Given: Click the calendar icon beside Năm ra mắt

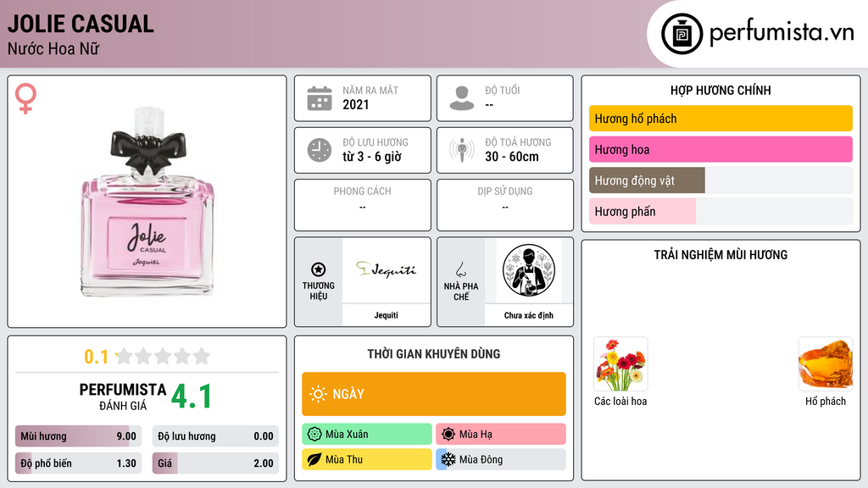Looking at the screenshot, I should click(320, 98).
